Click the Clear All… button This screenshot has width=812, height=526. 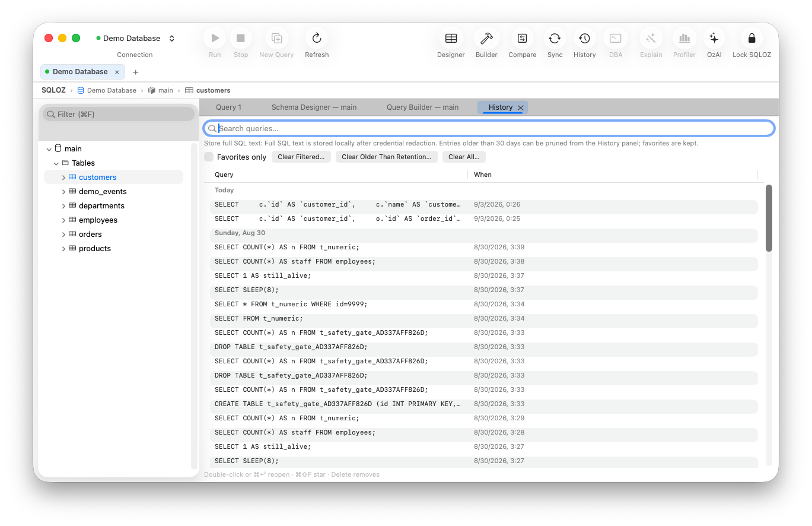pyautogui.click(x=464, y=157)
